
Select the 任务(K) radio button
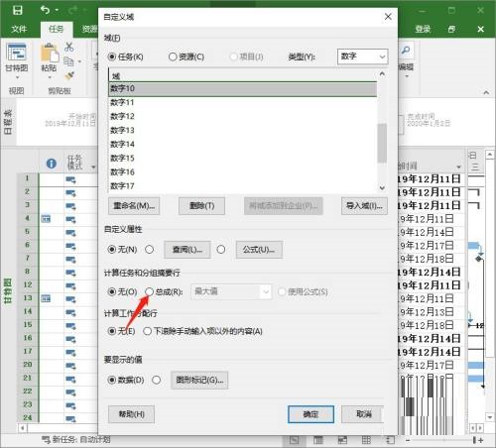tap(112, 56)
